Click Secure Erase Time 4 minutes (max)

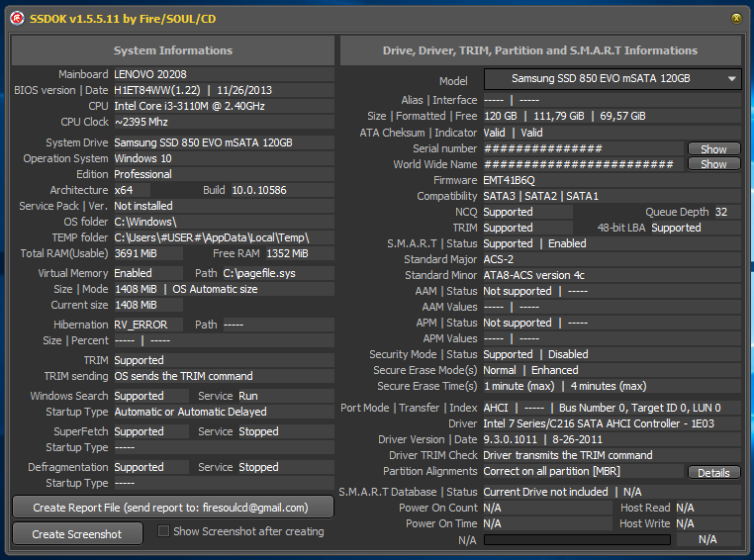click(609, 386)
